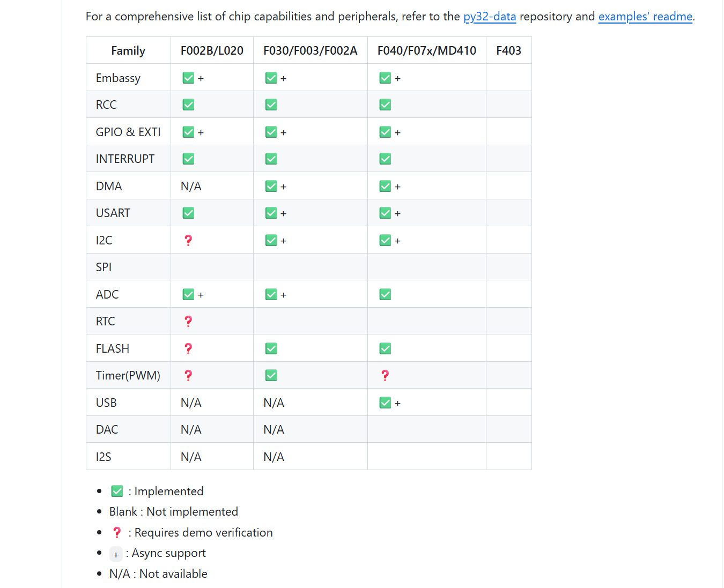Click the green checkmark in the legend list
724x588 pixels.
click(x=117, y=491)
